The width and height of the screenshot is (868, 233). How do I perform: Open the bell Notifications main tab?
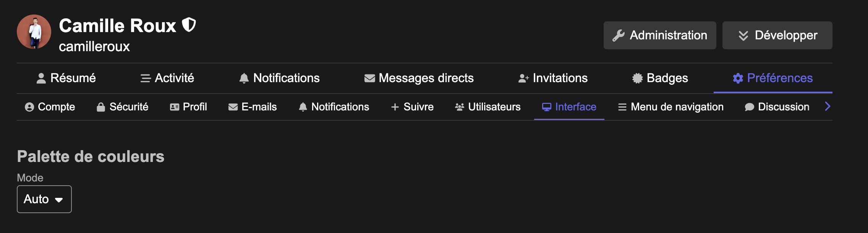(x=279, y=78)
